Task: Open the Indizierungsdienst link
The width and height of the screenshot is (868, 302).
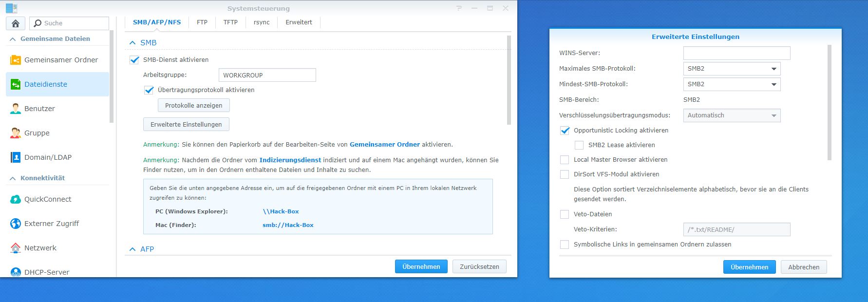Action: [290, 160]
